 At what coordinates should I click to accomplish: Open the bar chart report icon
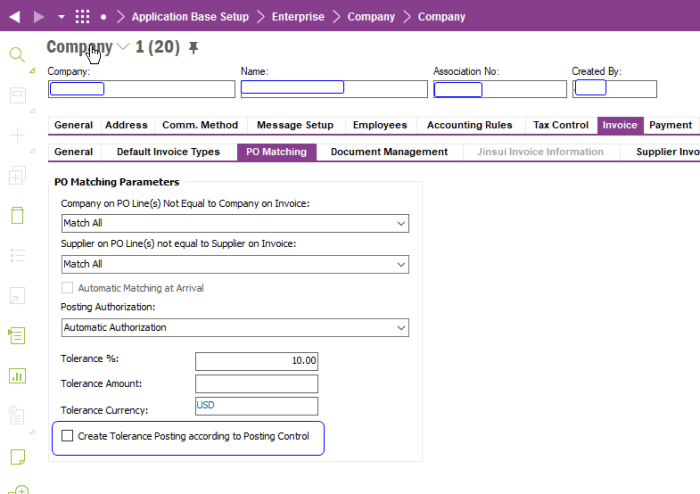[x=17, y=376]
